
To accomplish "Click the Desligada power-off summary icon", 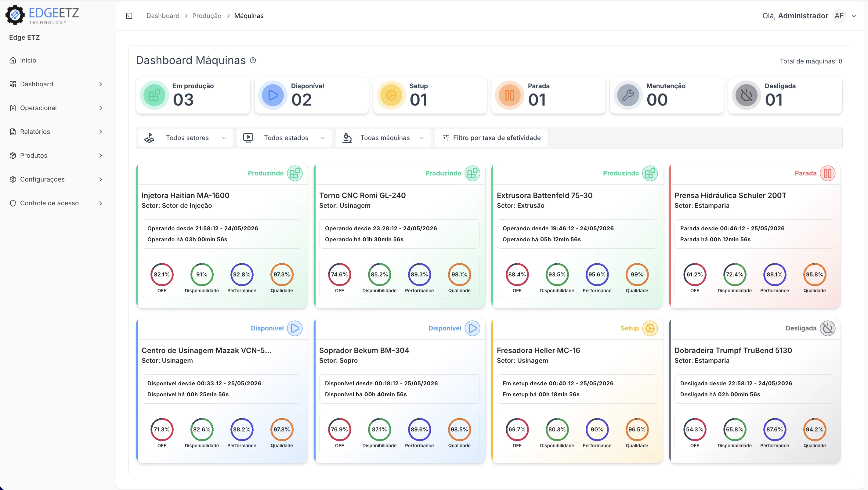I will [747, 95].
